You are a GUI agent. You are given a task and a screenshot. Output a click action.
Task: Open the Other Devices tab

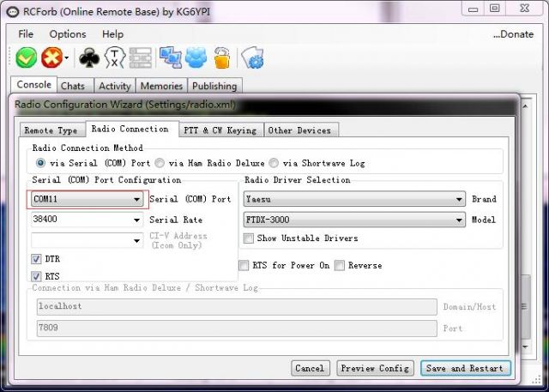point(299,130)
